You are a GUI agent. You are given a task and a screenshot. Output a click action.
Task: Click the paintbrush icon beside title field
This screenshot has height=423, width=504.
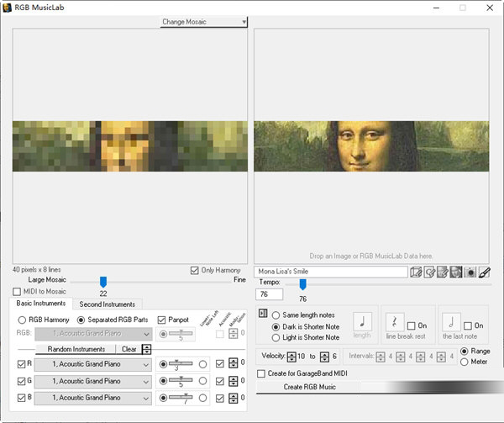[485, 272]
